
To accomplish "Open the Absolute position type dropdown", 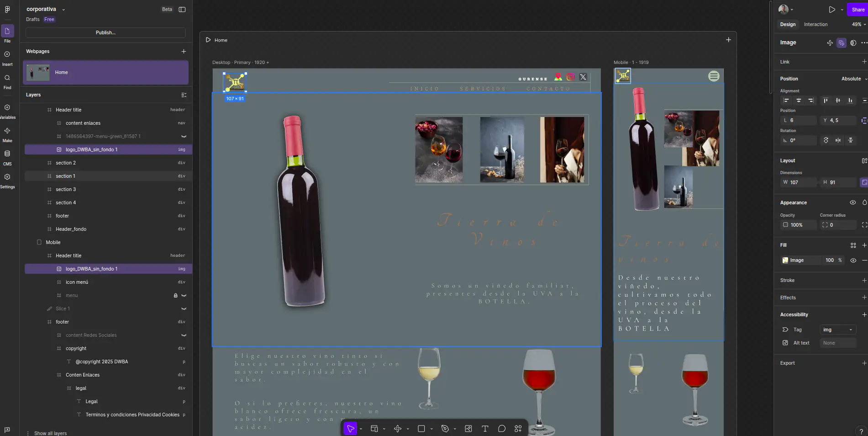I will (853, 79).
